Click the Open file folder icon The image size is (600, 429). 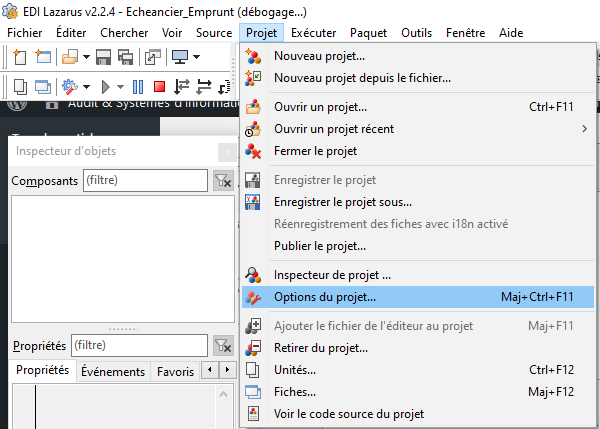70,57
